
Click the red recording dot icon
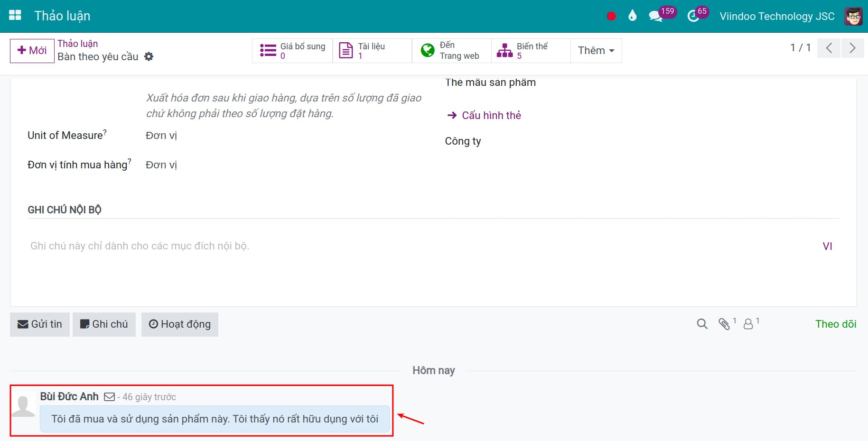(611, 16)
